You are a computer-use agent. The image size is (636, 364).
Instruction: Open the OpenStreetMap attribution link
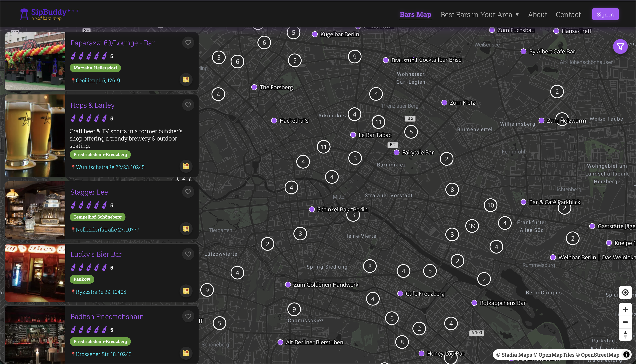[x=598, y=354]
